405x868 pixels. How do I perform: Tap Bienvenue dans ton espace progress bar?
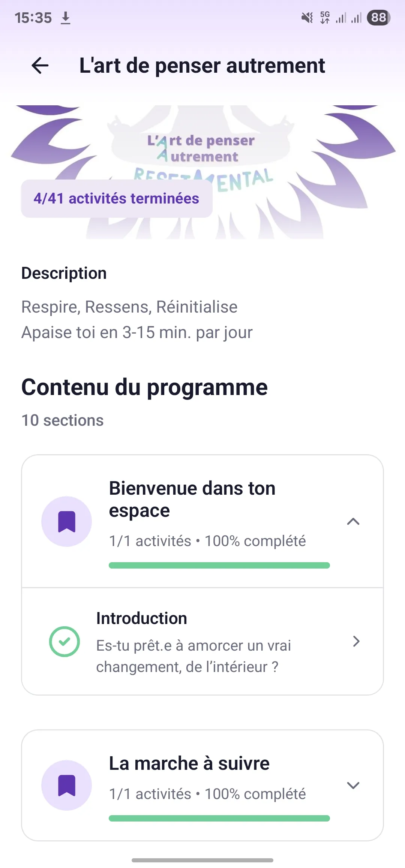(x=219, y=566)
